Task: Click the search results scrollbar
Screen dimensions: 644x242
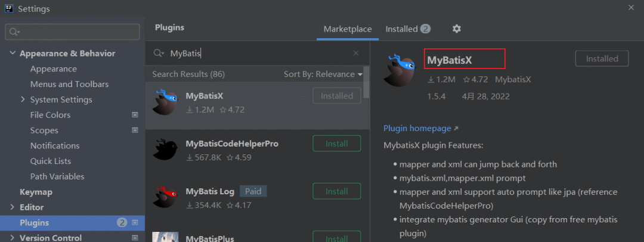Action: (366, 82)
